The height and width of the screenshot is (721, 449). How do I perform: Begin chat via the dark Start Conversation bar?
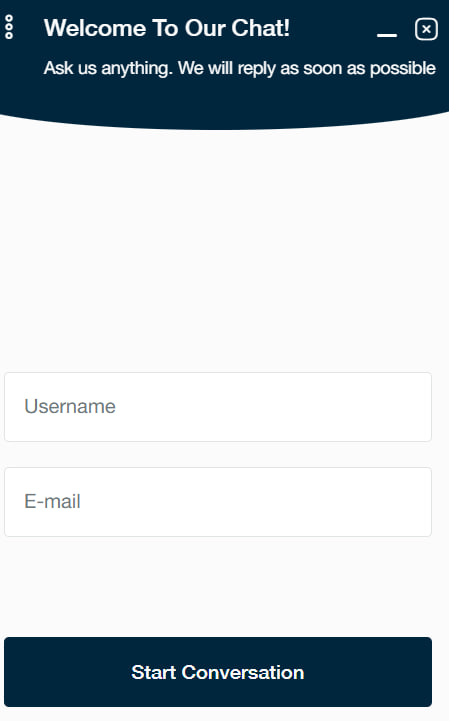(x=218, y=672)
